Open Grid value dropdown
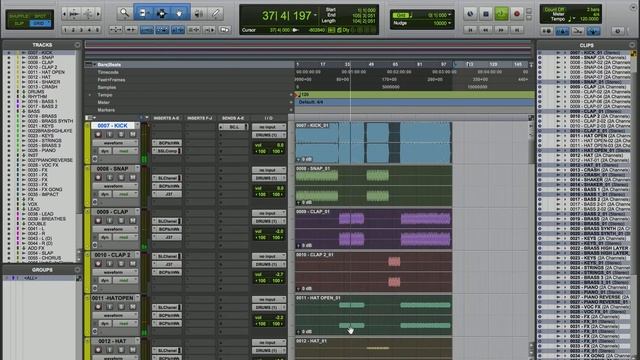Viewport: 640px width, 360px height. 450,15
